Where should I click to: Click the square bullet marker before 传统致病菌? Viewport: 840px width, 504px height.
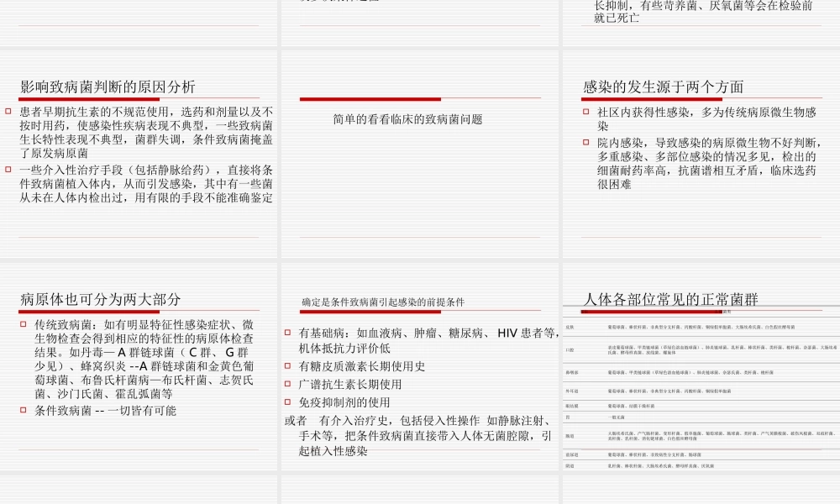coord(21,322)
